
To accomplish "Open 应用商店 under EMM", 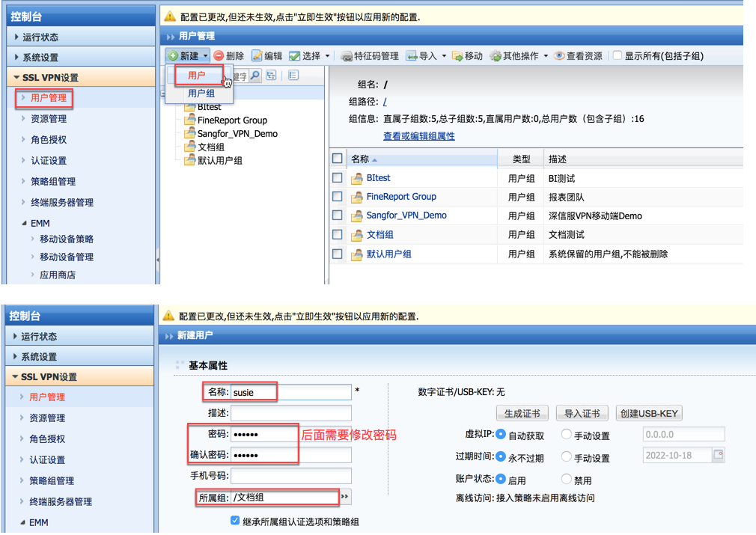I will [58, 275].
